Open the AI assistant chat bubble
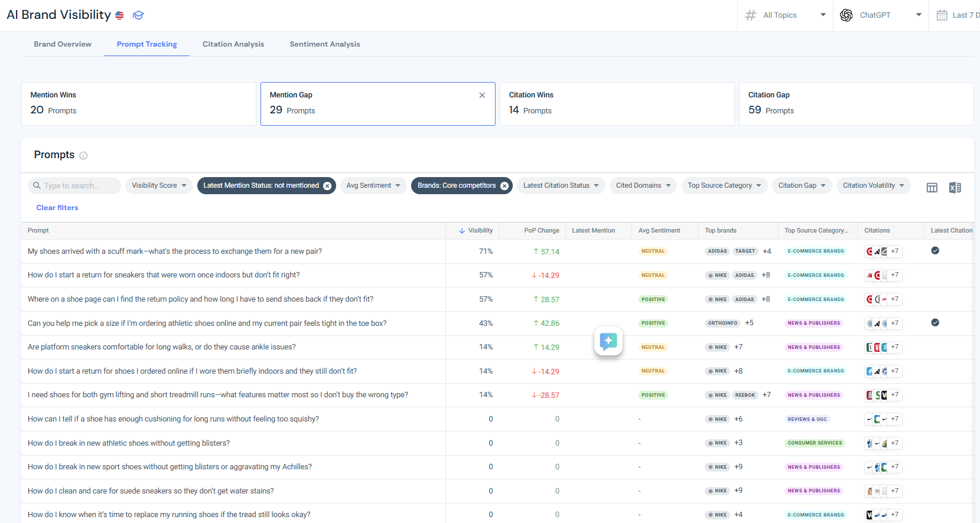The image size is (980, 523). tap(608, 341)
